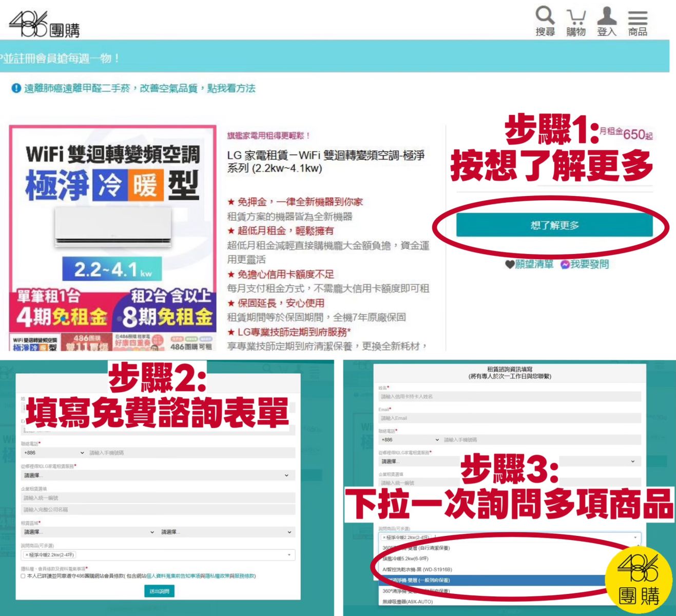Click the 486 團購 logo at top left
Screen dimensions: 676x616
tap(44, 24)
